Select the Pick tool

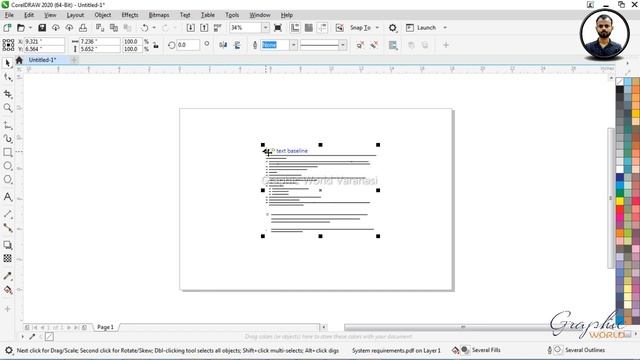[7, 63]
